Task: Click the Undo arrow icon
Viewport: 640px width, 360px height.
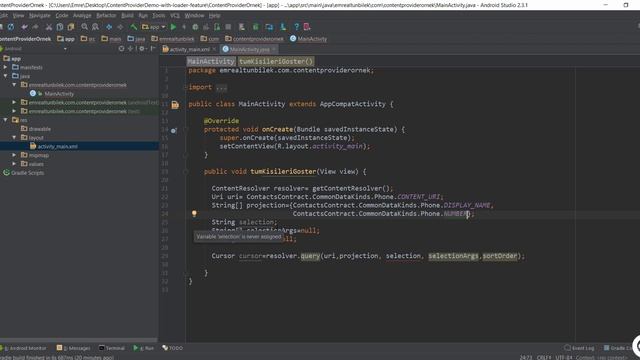Action: [25, 27]
